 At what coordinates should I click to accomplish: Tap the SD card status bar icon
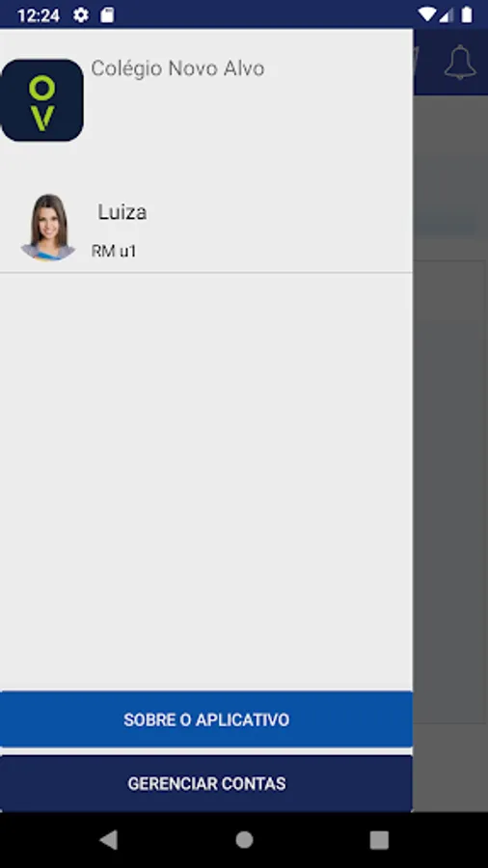(x=107, y=14)
